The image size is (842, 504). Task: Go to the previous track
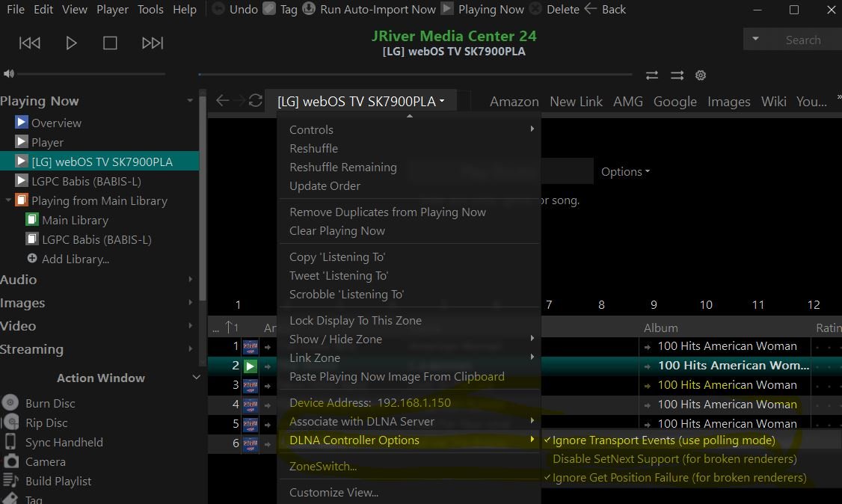(x=30, y=43)
